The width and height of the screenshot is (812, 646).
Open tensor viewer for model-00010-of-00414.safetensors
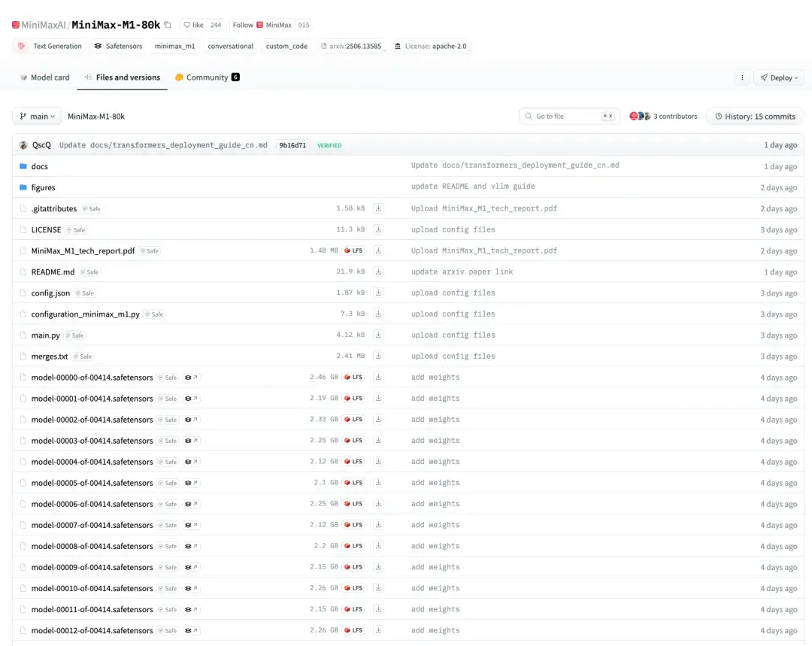(x=191, y=589)
